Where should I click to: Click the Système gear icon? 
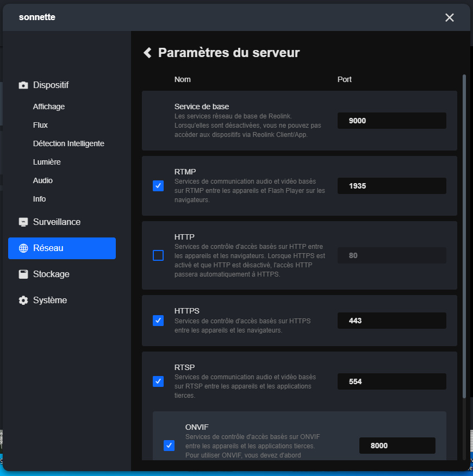pyautogui.click(x=23, y=300)
